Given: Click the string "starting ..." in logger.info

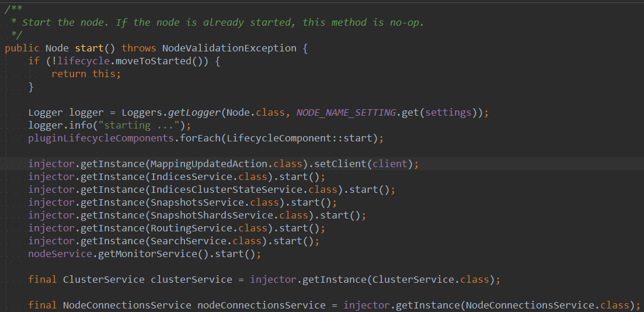Looking at the screenshot, I should click(x=140, y=125).
